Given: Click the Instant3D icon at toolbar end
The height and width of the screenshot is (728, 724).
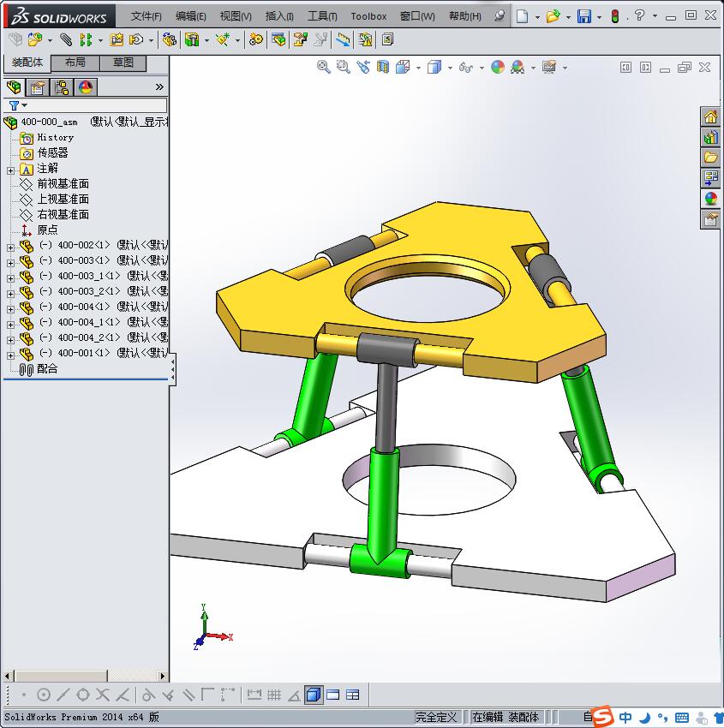Looking at the screenshot, I should coord(388,40).
